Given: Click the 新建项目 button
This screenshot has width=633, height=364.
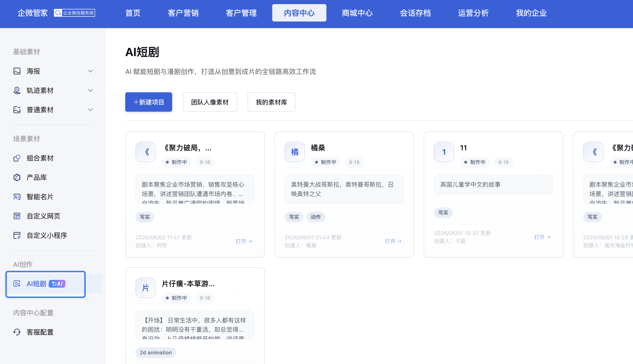Looking at the screenshot, I should (x=148, y=102).
